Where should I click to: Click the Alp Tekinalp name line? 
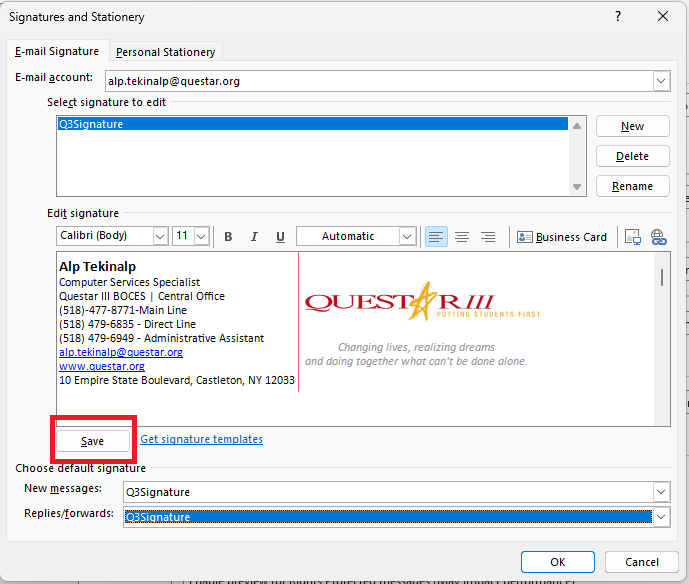[x=98, y=266]
